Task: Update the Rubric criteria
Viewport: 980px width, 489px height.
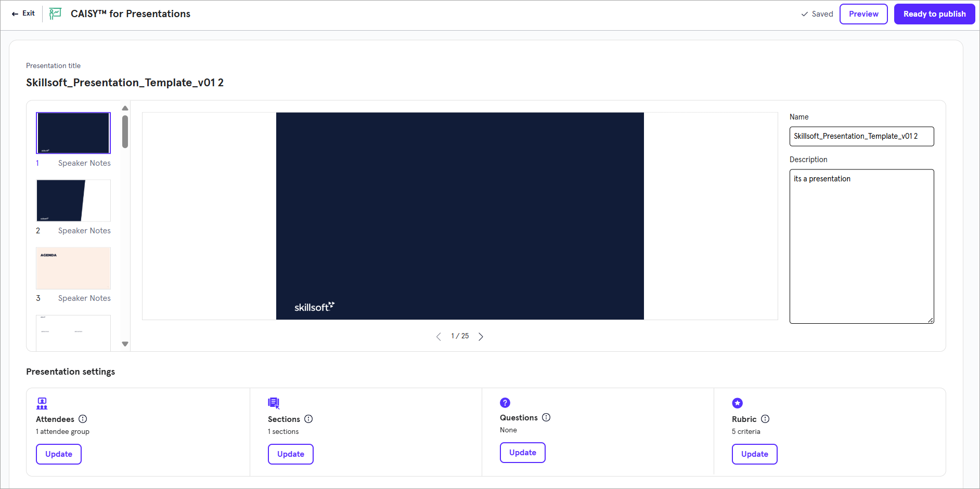Action: [x=754, y=454]
